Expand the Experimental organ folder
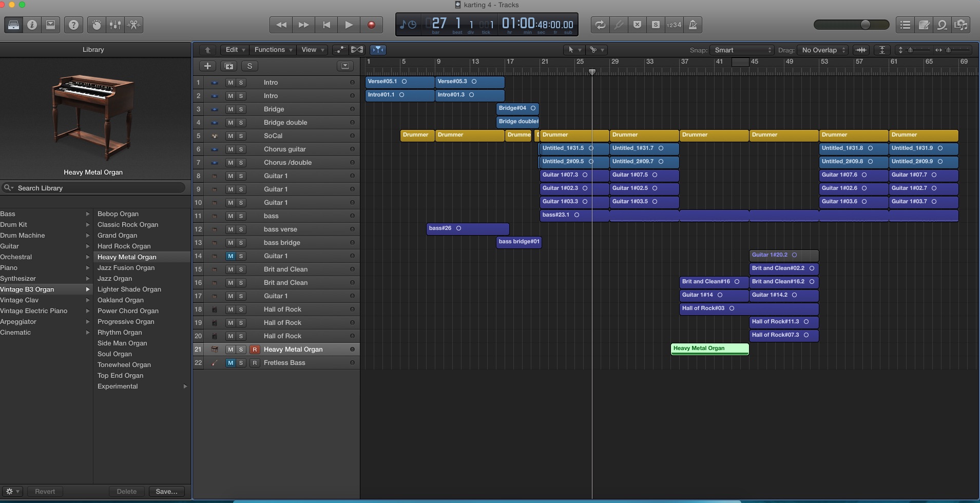Screen dimensions: 980x503 coord(185,386)
